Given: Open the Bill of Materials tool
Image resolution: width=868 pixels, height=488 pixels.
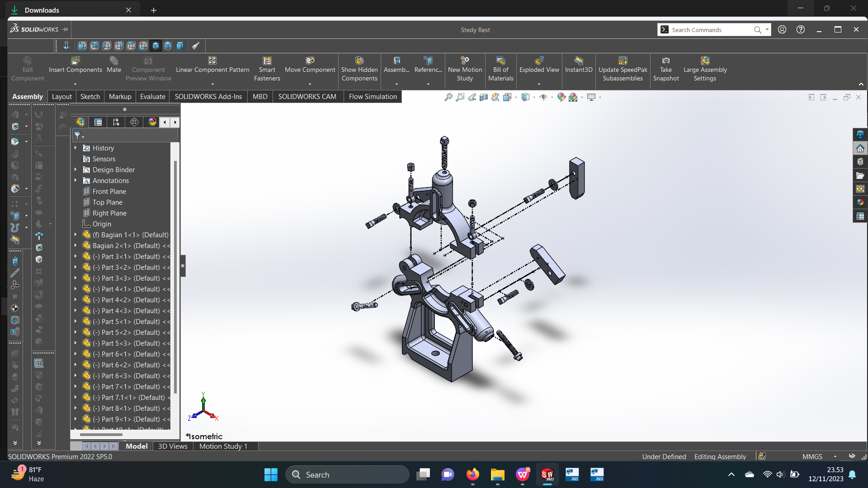Looking at the screenshot, I should (500, 69).
